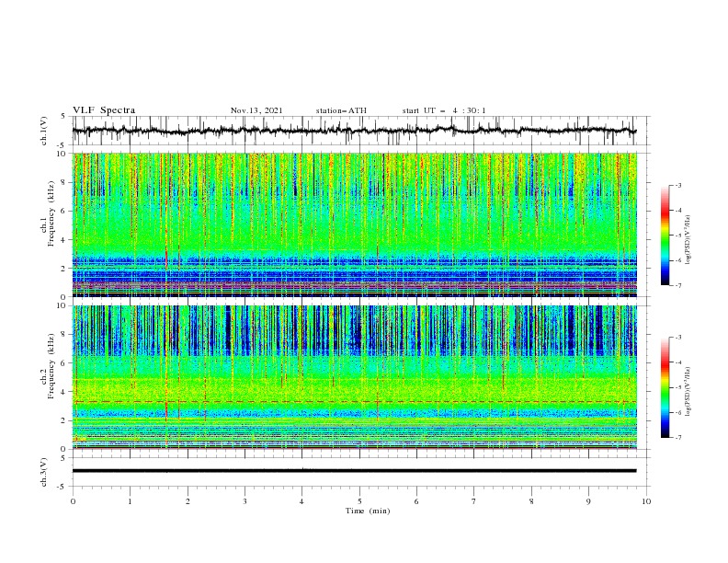Click the time axis tick label "7"
Image resolution: width=728 pixels, height=563 pixels.
[x=474, y=501]
